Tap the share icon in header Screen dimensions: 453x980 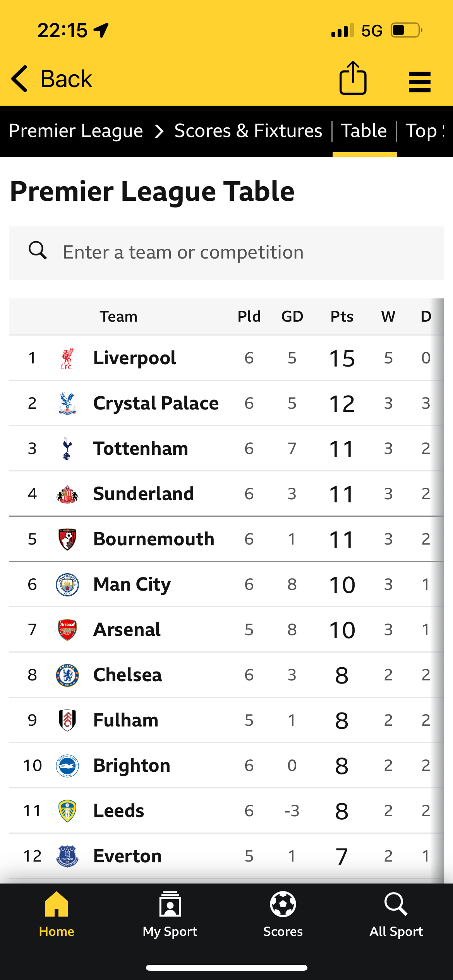[353, 78]
